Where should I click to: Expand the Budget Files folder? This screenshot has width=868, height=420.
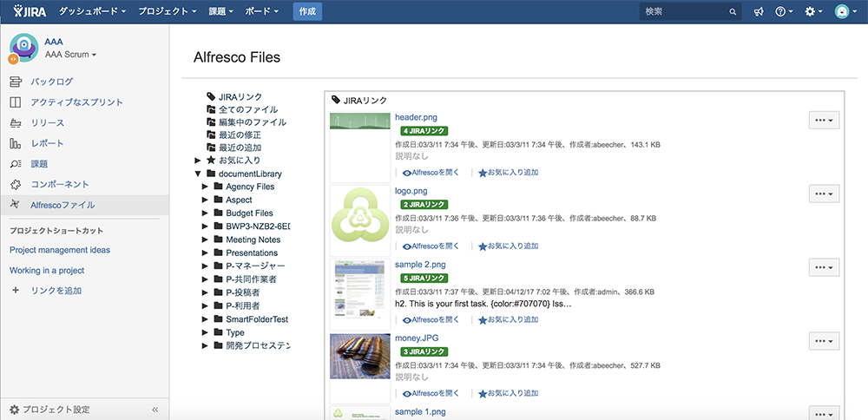[205, 213]
